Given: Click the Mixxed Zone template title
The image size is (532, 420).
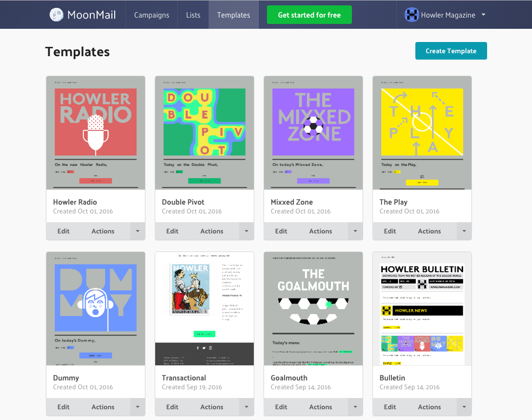Looking at the screenshot, I should click(x=292, y=202).
